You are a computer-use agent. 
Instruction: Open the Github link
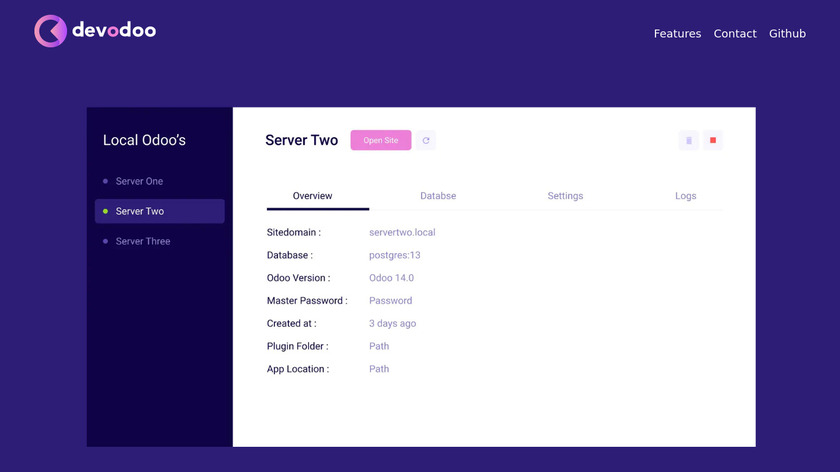click(x=788, y=33)
